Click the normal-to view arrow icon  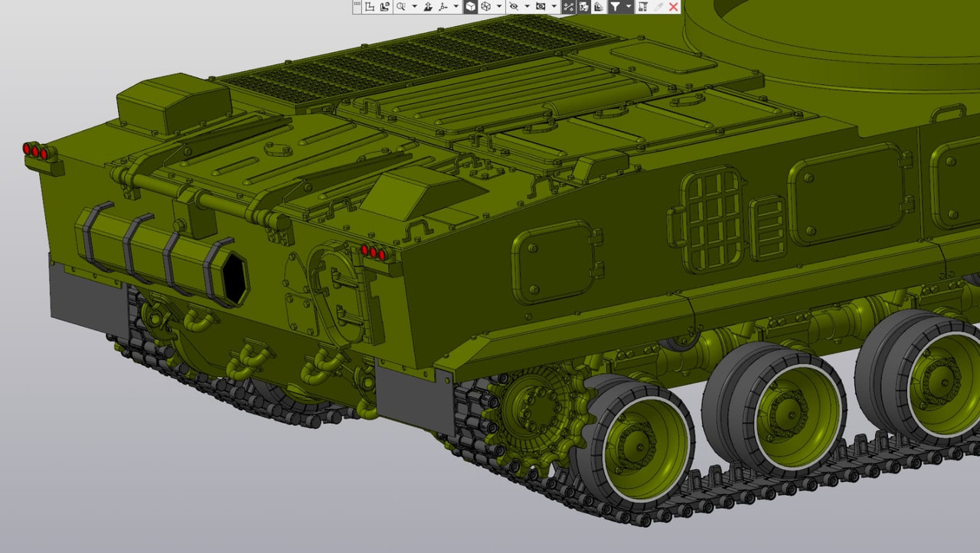click(428, 6)
